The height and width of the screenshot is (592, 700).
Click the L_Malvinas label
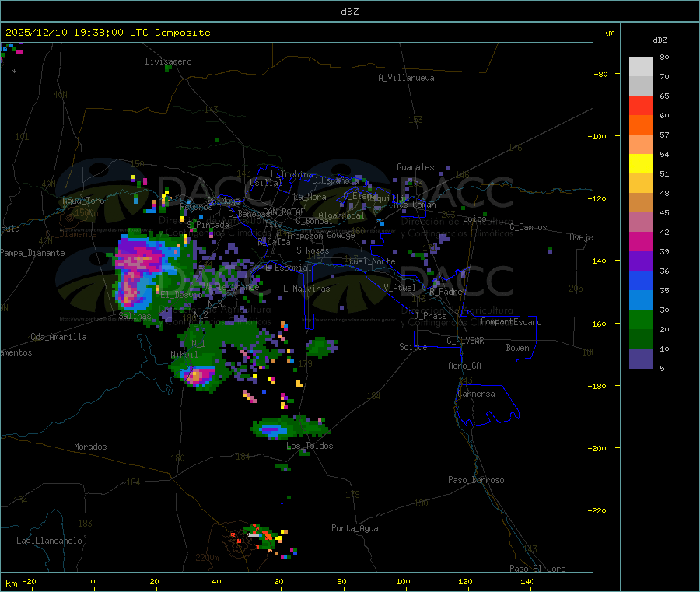[x=306, y=289]
